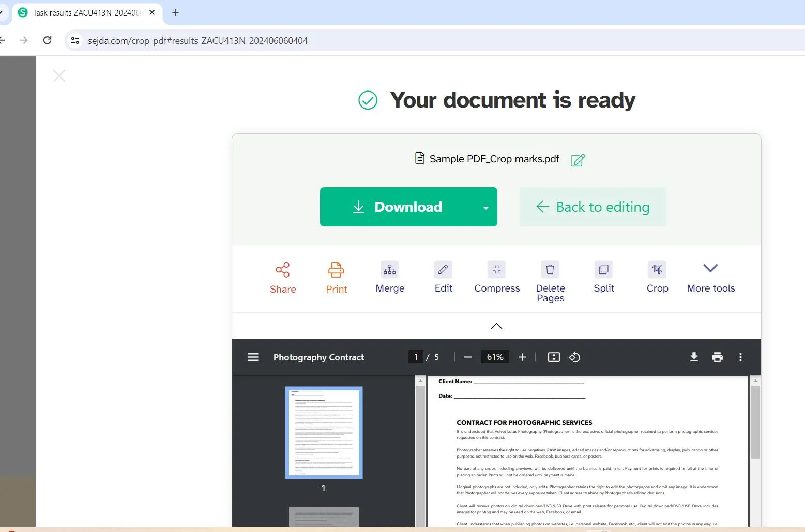This screenshot has height=532, width=805.
Task: Select the Edit tool icon
Action: click(443, 269)
